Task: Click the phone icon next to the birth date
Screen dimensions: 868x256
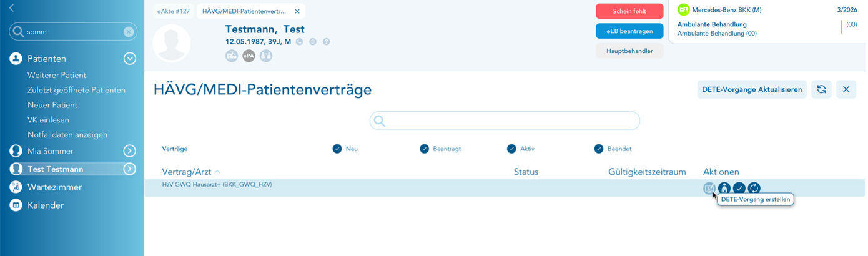Action: (x=299, y=42)
